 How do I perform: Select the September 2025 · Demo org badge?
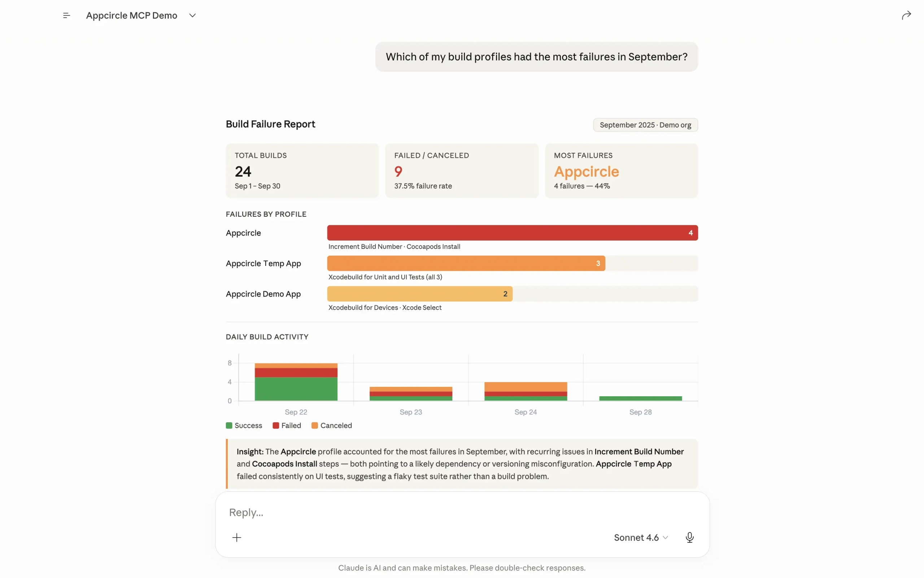pos(645,125)
